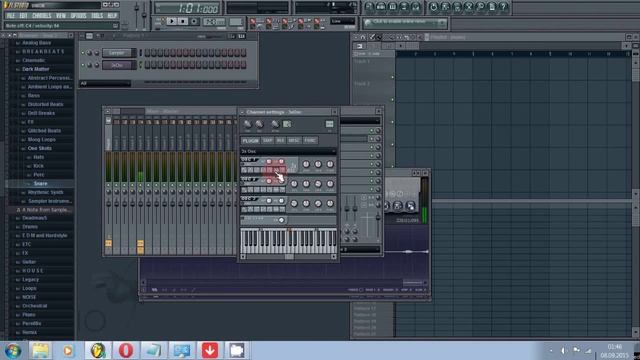Screen dimensions: 640x360
Task: Open the 3x Osc plugin name dropdown
Action: [288, 151]
